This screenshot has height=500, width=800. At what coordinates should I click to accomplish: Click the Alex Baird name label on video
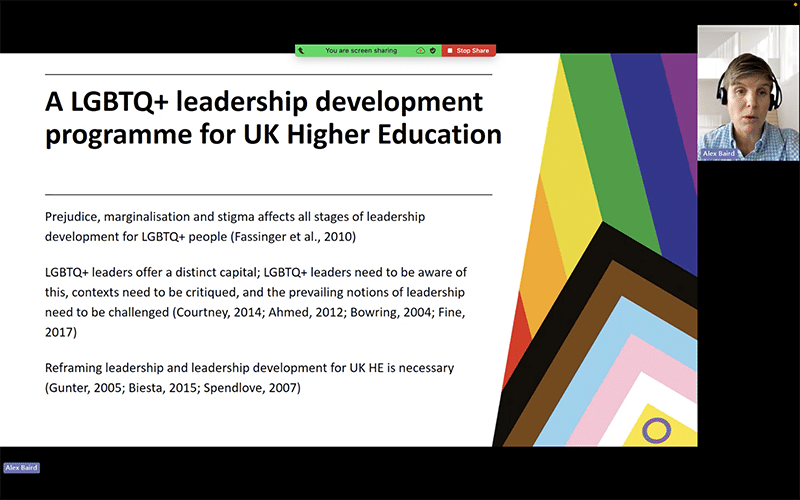click(x=718, y=153)
